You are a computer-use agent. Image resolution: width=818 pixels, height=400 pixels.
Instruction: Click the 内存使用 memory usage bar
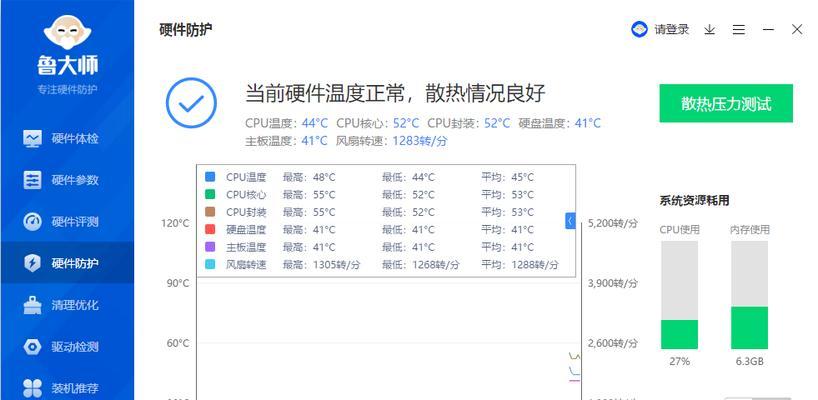pos(749,295)
